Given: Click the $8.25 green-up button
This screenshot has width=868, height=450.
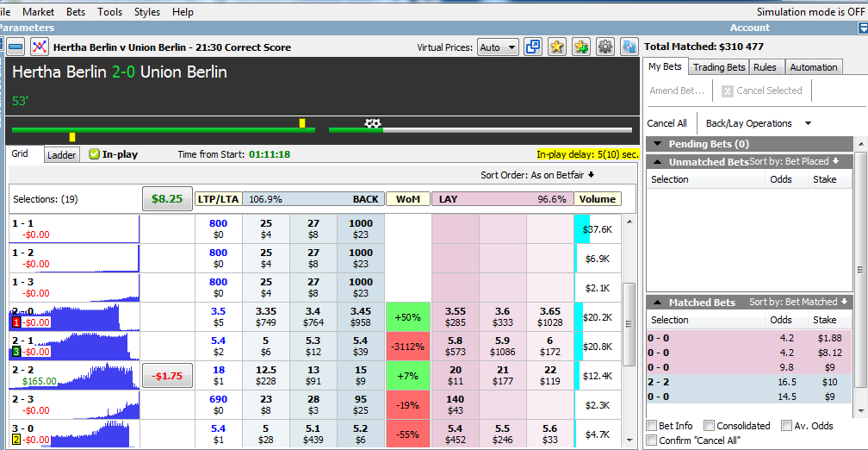Looking at the screenshot, I should (x=167, y=198).
